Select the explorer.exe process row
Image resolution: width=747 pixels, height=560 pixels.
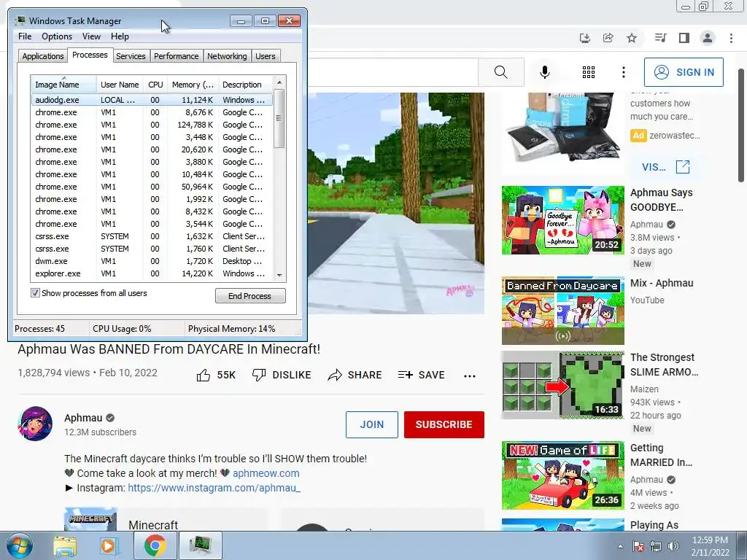pos(152,274)
